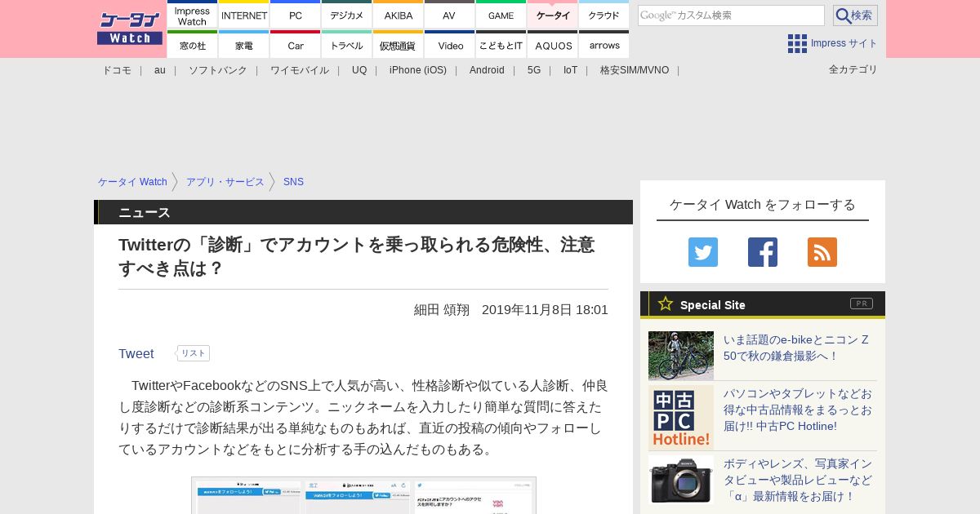Open the トラベル tab
The width and height of the screenshot is (980, 514).
pyautogui.click(x=347, y=45)
